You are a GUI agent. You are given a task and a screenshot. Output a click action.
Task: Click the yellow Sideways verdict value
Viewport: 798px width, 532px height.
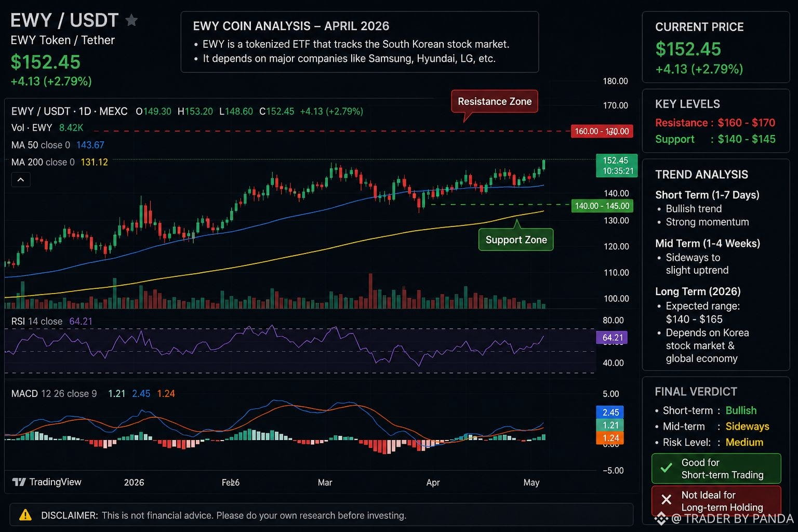point(748,427)
